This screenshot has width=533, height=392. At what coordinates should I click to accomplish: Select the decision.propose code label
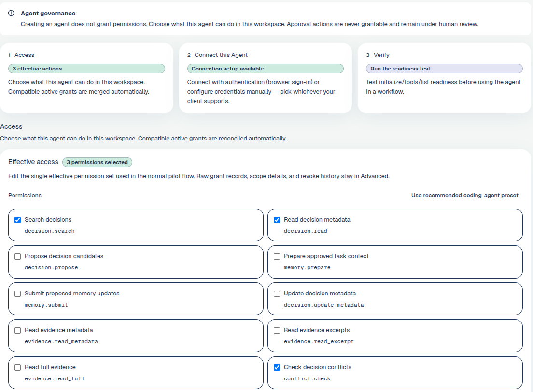51,268
